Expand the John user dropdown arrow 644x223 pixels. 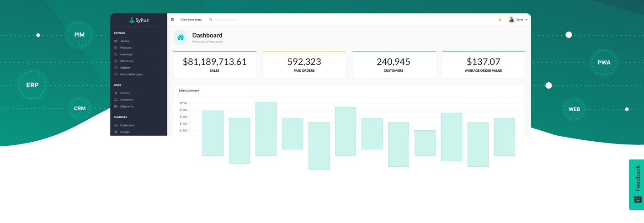tap(527, 20)
